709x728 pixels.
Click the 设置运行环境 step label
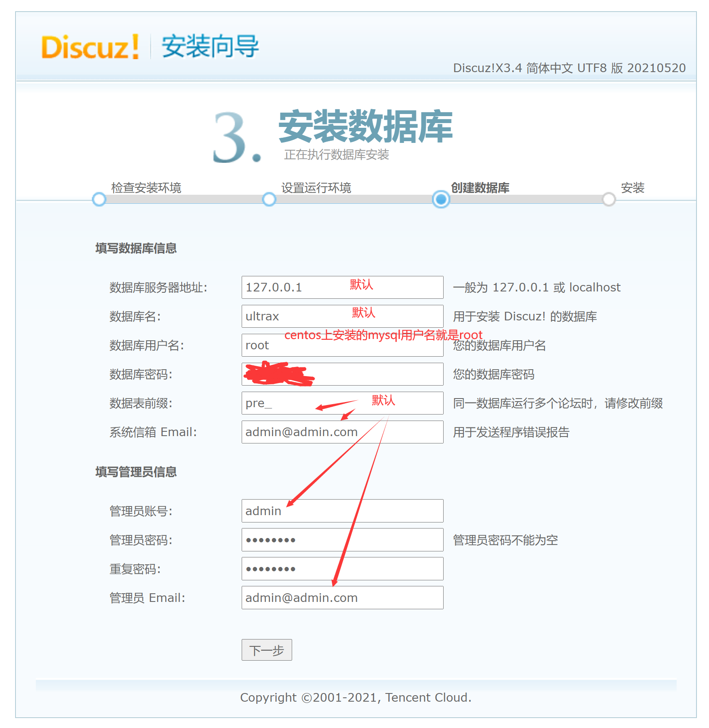[x=316, y=188]
